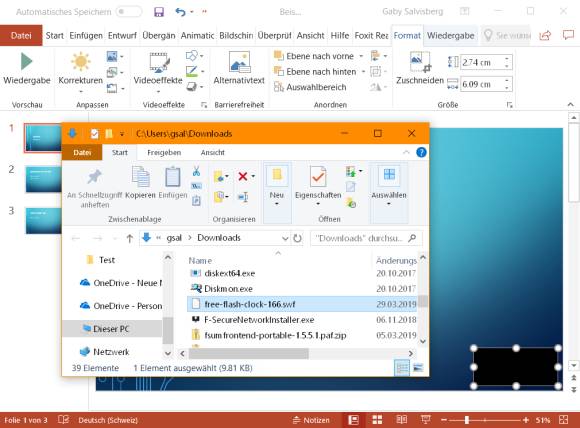This screenshot has height=428, width=580.
Task: Open the Freigeben tab in Explorer
Action: [164, 152]
